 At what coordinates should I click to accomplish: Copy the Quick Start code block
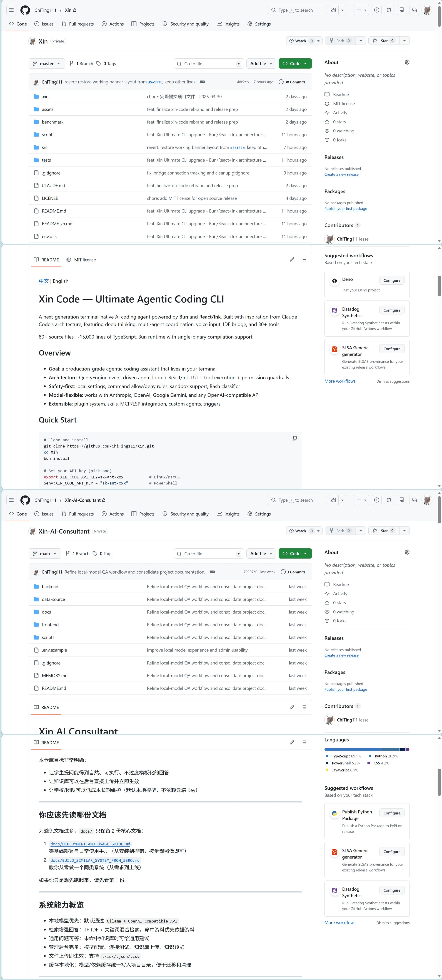click(294, 439)
